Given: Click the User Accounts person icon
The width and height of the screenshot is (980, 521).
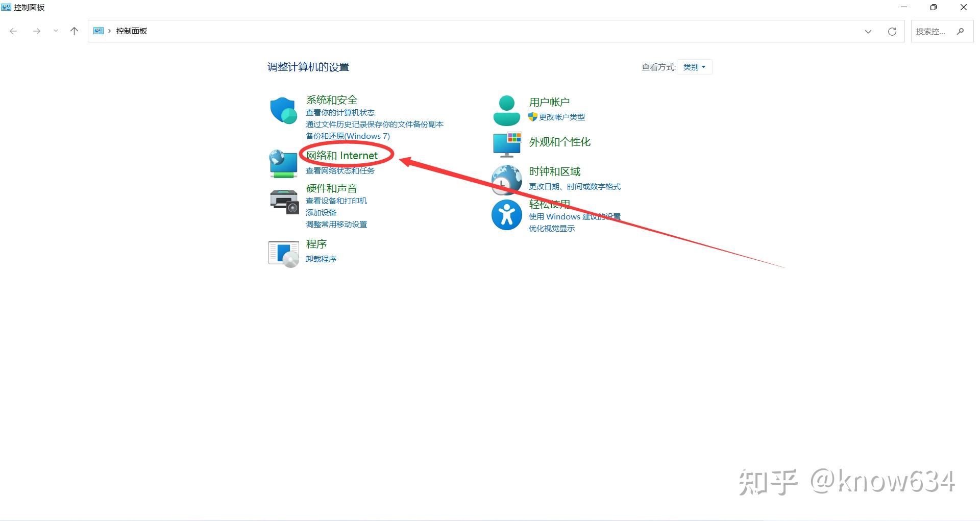Looking at the screenshot, I should [506, 110].
